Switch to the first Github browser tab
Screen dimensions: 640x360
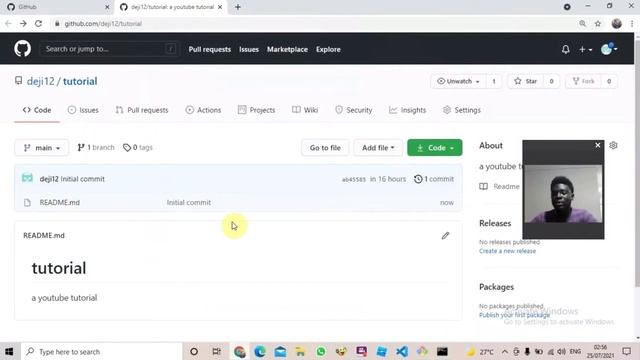(x=58, y=7)
